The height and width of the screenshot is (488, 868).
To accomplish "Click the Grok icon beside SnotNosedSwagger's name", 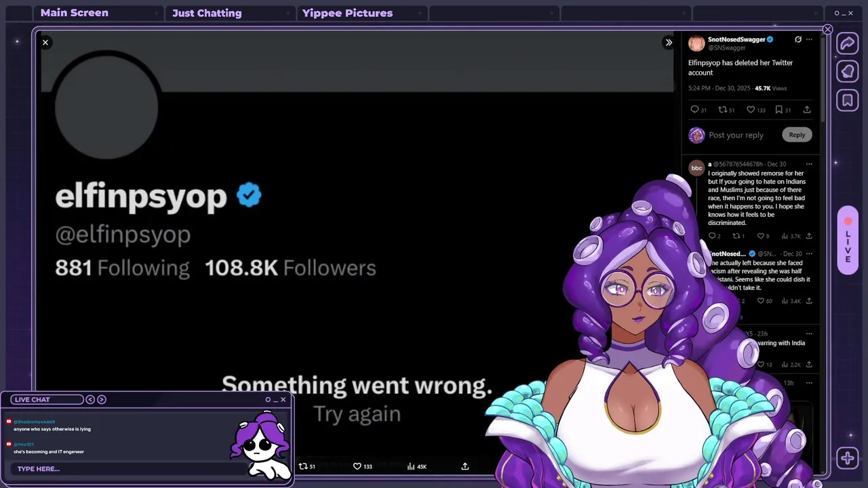I will [798, 39].
